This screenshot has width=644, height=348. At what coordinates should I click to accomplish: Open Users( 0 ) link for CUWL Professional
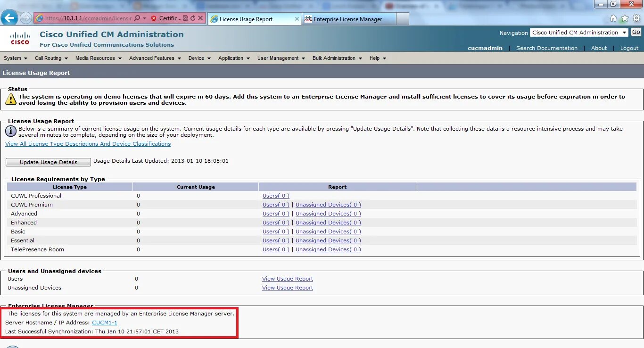276,196
